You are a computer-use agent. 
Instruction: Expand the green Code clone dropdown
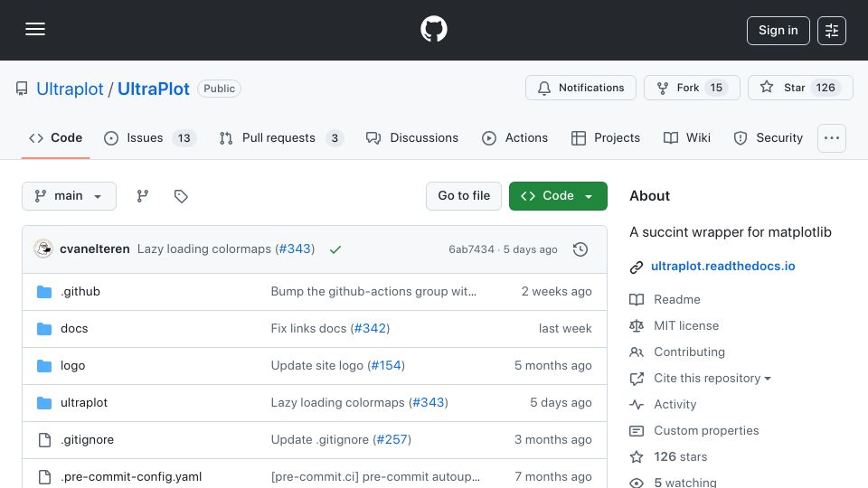point(558,196)
